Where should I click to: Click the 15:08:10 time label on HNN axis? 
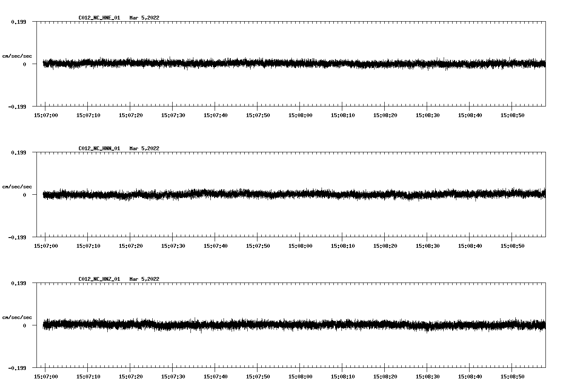[343, 246]
